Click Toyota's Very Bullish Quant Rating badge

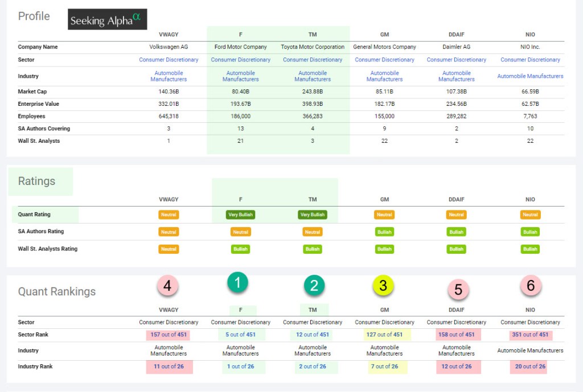[313, 215]
